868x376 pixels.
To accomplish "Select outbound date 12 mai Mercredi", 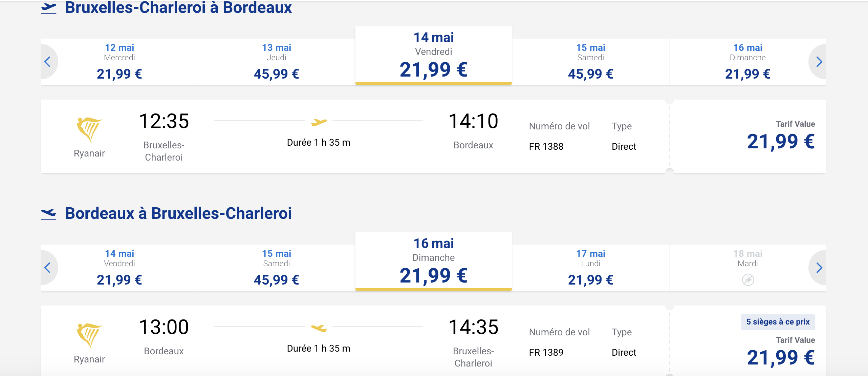I will (120, 62).
